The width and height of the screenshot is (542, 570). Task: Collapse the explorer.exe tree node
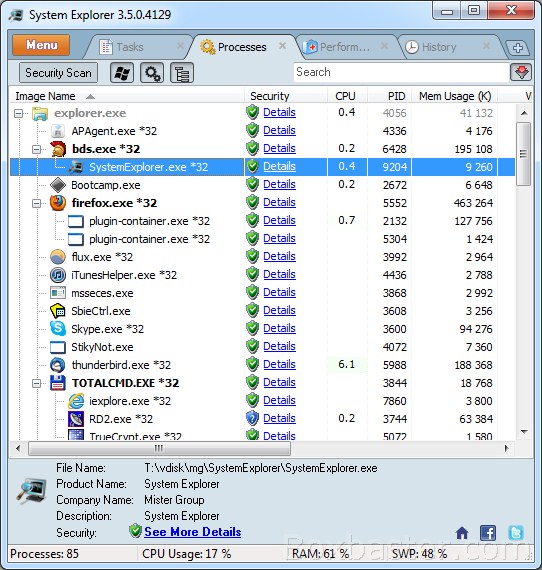tap(18, 113)
